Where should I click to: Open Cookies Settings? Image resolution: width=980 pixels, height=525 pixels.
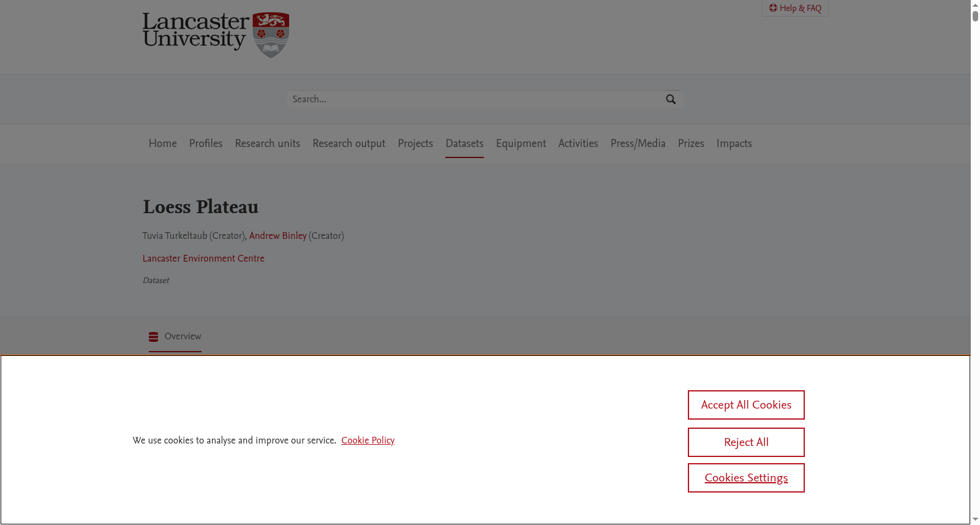tap(746, 478)
